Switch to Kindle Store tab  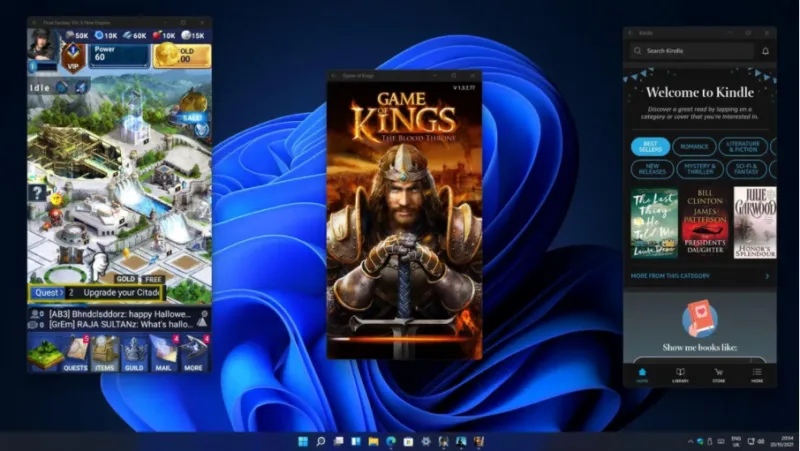(718, 375)
